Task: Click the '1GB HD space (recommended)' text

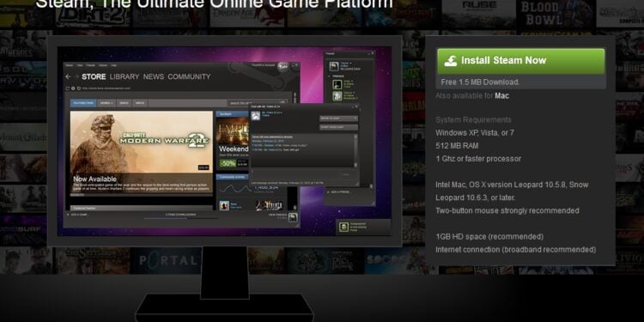Action: (489, 237)
